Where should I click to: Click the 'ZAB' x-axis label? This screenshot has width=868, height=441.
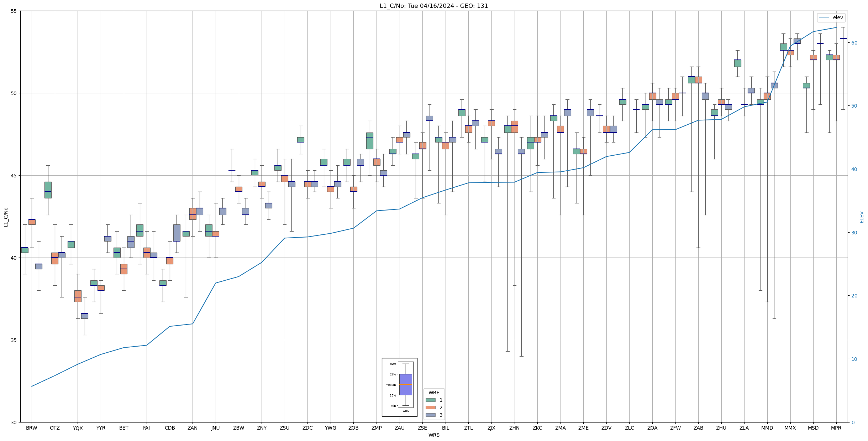[698, 428]
